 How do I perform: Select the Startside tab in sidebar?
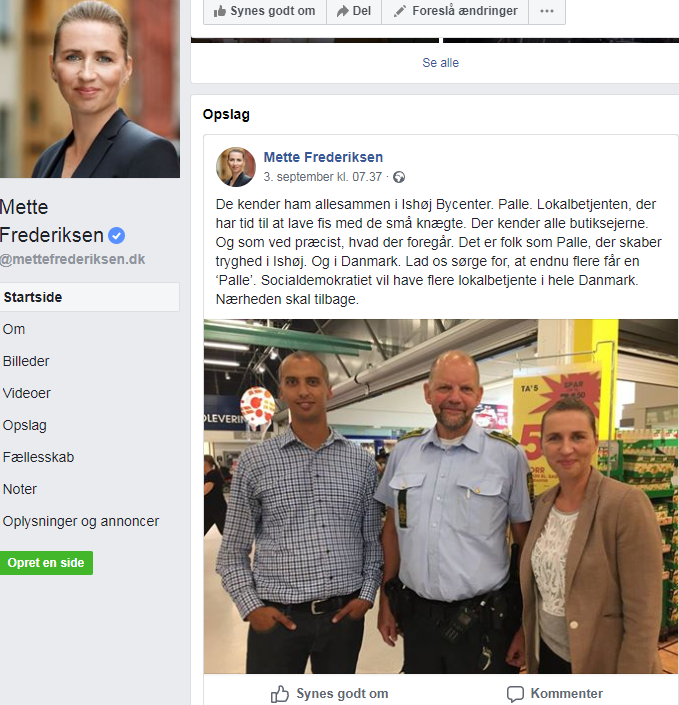pyautogui.click(x=89, y=297)
